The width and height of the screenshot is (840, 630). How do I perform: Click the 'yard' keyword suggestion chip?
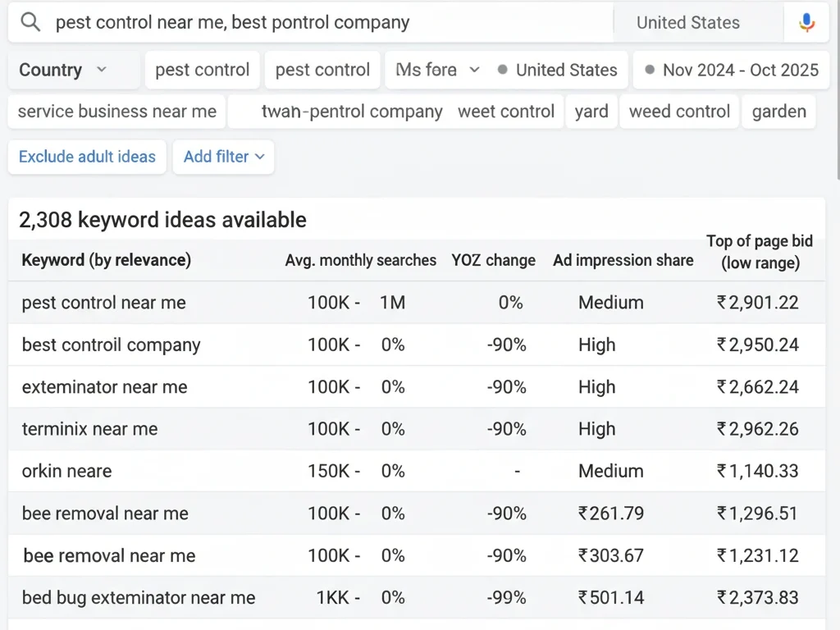pos(591,111)
